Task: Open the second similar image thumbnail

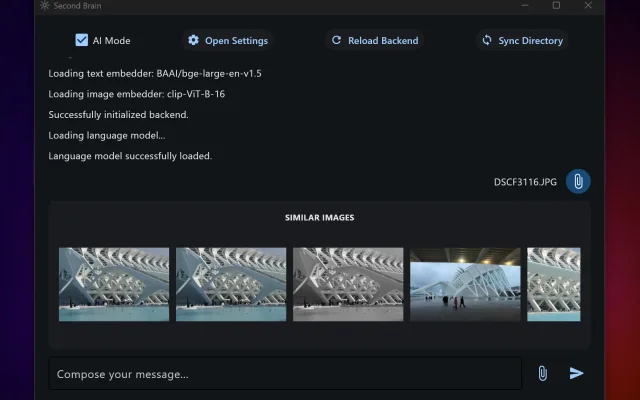Action: 231,284
